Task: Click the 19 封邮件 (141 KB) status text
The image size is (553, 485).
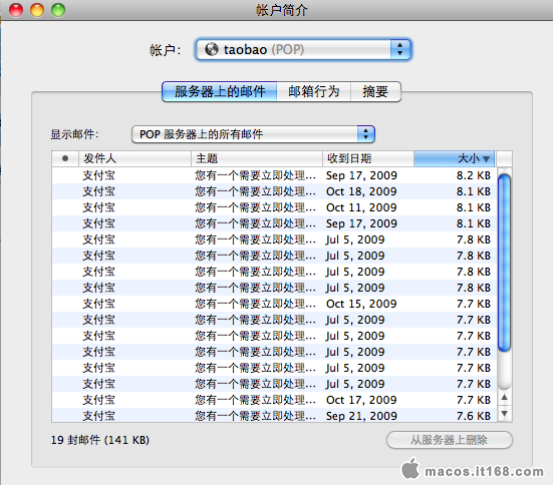Action: pyautogui.click(x=100, y=440)
